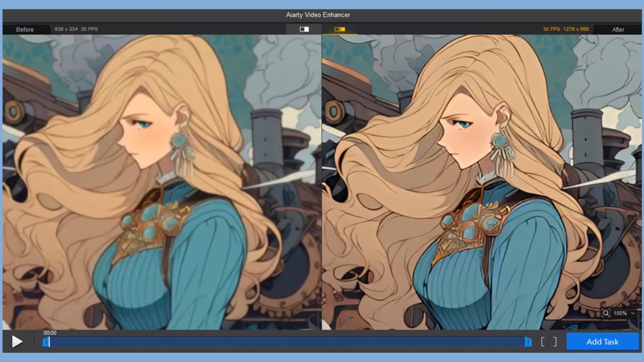Click the Add Task button

tap(602, 342)
